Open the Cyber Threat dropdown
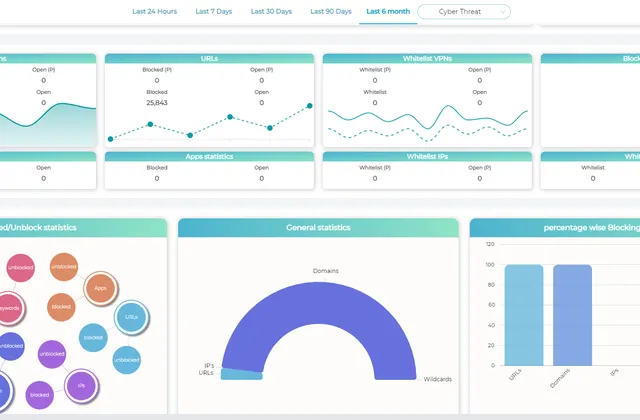The image size is (640, 420). (464, 12)
